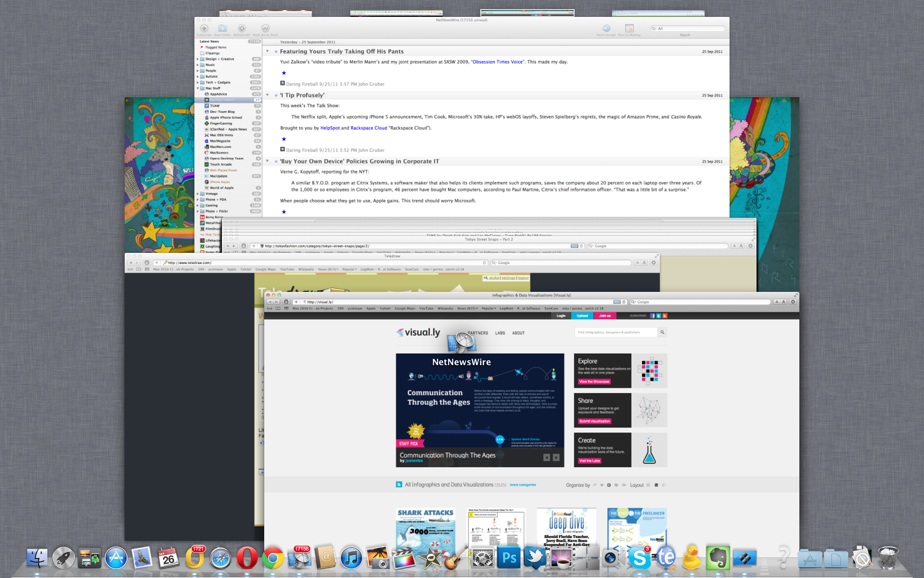Expand the Design + Creative folder
The height and width of the screenshot is (578, 924).
tap(198, 59)
